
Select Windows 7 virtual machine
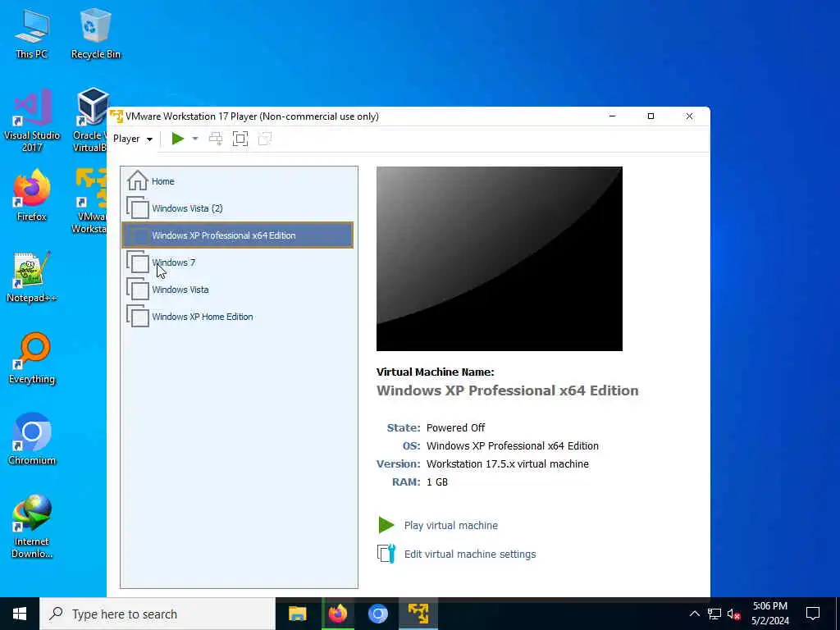237,262
